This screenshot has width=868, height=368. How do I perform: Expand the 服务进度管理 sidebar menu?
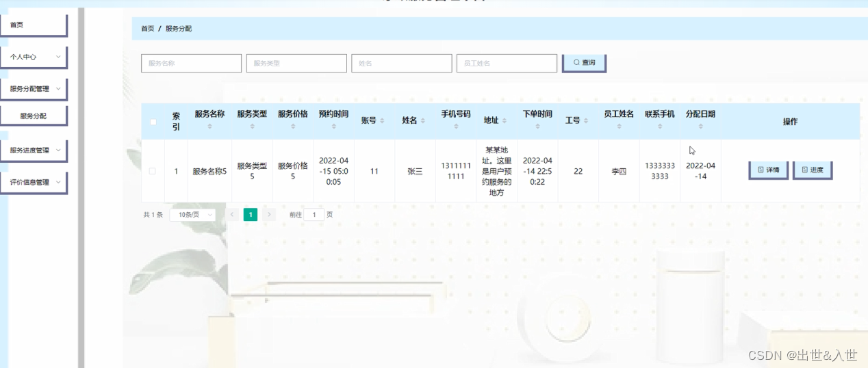pyautogui.click(x=34, y=150)
